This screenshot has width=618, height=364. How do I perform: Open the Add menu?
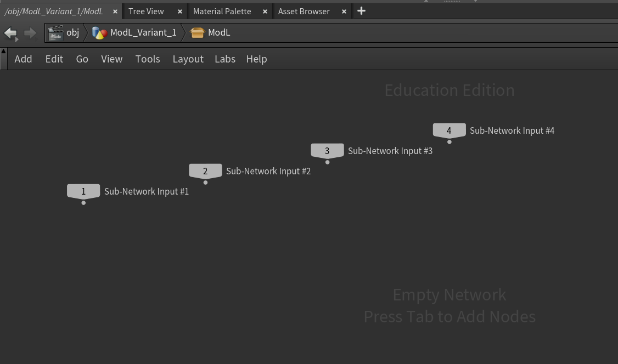tap(23, 59)
